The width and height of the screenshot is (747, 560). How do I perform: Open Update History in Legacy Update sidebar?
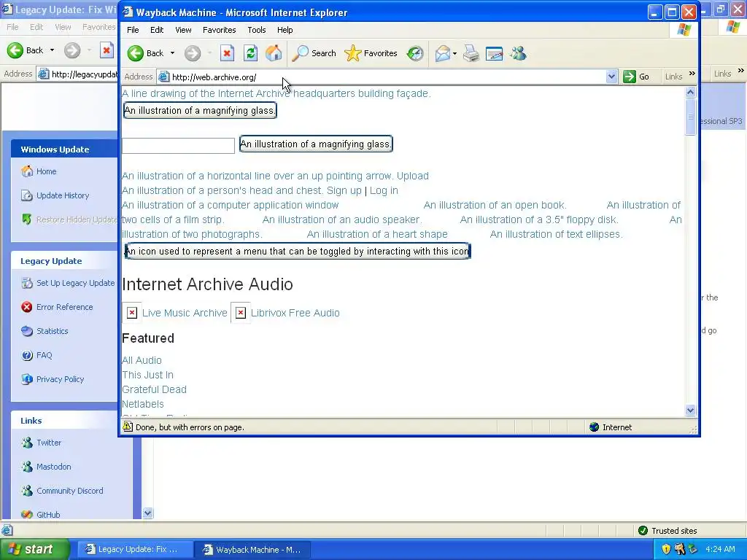pyautogui.click(x=63, y=195)
